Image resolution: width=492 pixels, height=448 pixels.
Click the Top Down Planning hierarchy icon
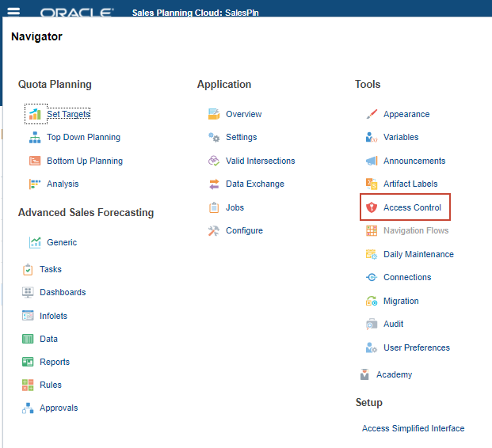coord(35,138)
